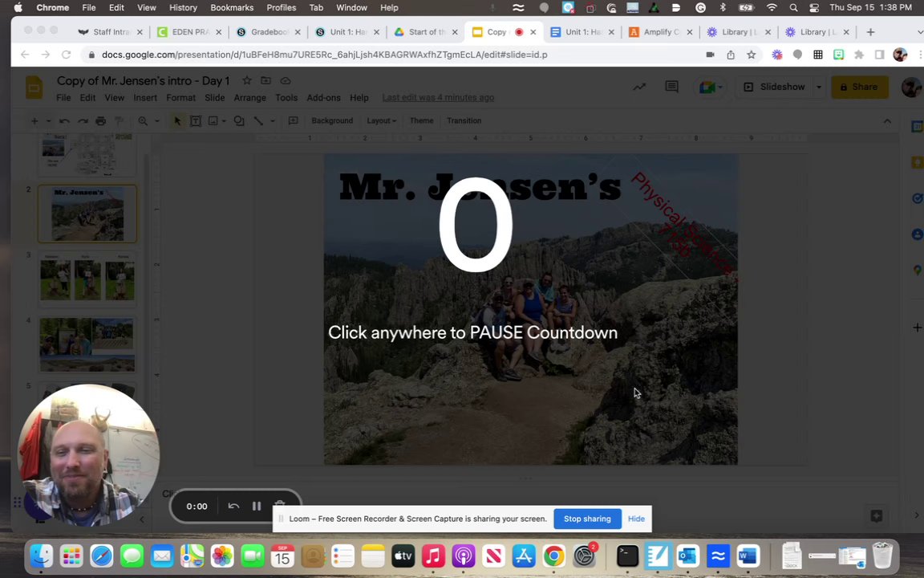This screenshot has width=924, height=578.
Task: Click the undo arrow in Slides toolbar
Action: pyautogui.click(x=64, y=121)
